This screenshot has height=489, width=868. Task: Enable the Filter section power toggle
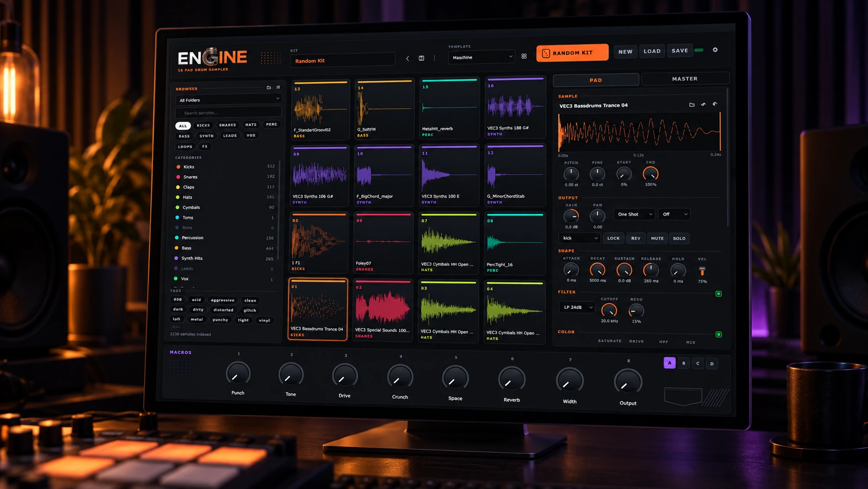pos(718,294)
